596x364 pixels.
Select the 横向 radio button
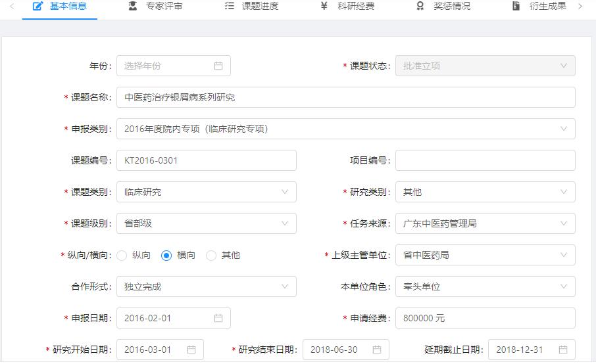[x=167, y=255]
